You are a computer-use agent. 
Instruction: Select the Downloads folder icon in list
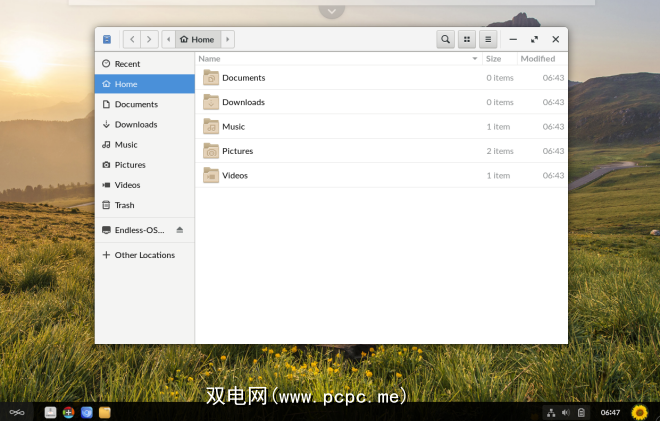(x=211, y=102)
